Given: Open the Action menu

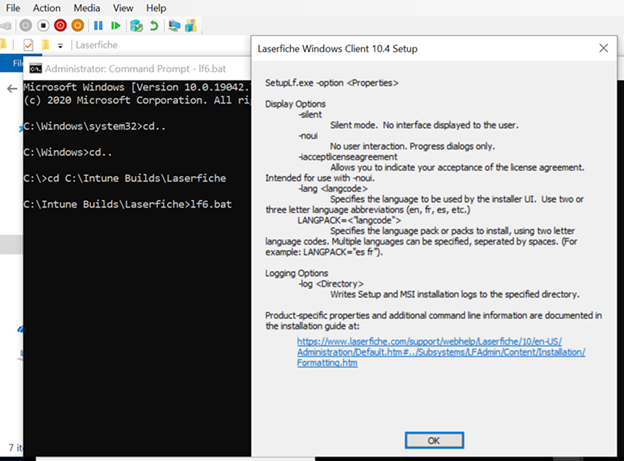Looking at the screenshot, I should point(47,8).
